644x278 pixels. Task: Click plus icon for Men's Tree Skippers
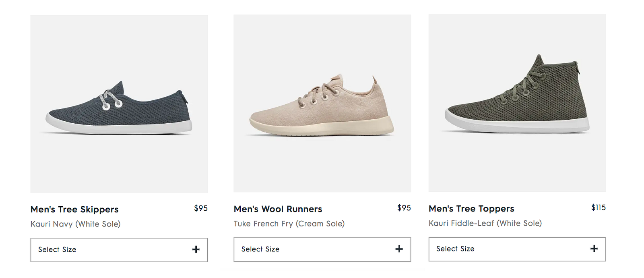pos(196,249)
